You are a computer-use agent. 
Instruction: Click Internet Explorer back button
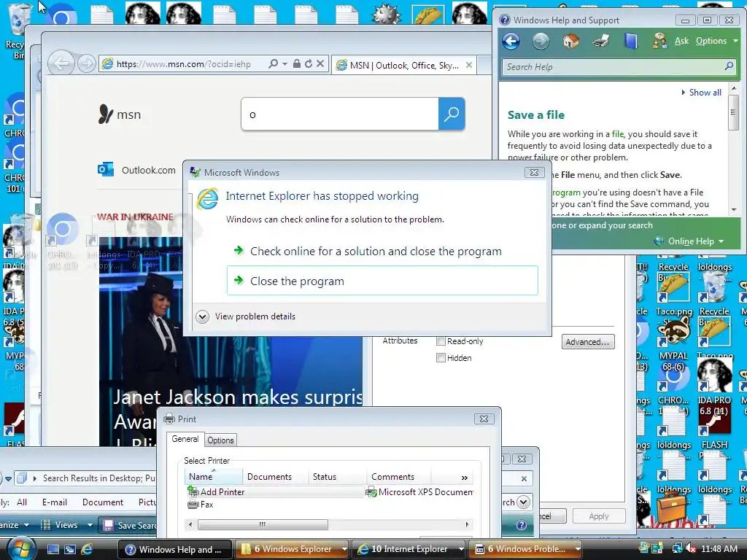click(x=61, y=63)
